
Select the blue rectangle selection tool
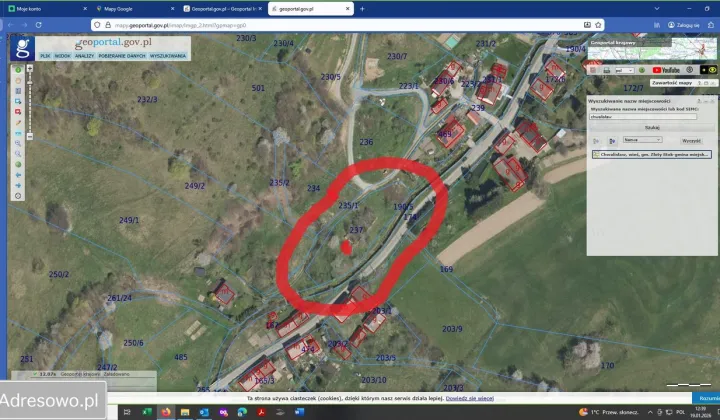pyautogui.click(x=18, y=101)
